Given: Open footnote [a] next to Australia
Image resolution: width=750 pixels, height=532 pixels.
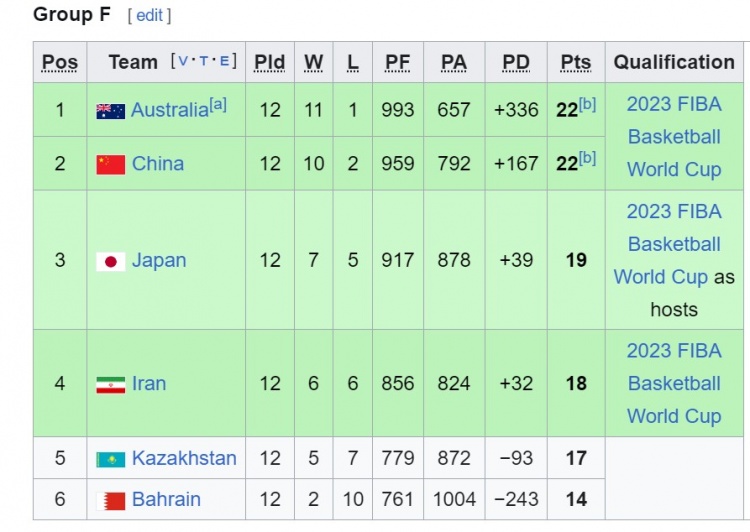Looking at the screenshot, I should (218, 103).
